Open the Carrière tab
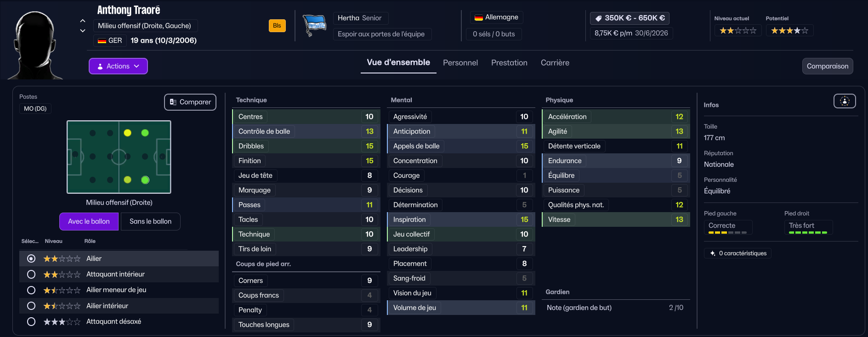This screenshot has height=337, width=868. click(x=555, y=63)
